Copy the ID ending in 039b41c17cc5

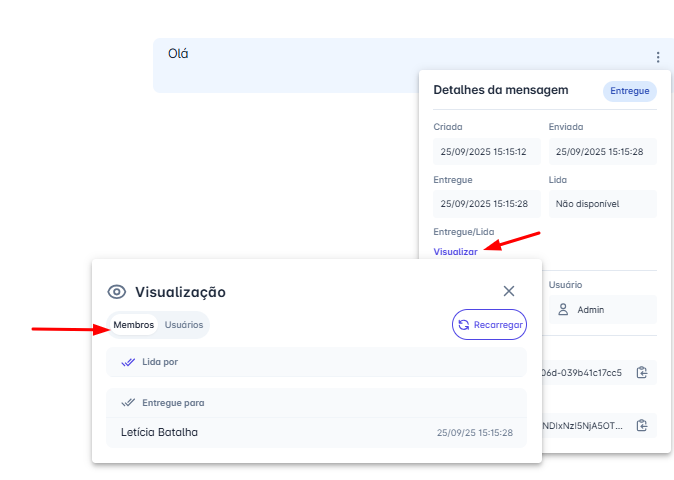point(642,373)
